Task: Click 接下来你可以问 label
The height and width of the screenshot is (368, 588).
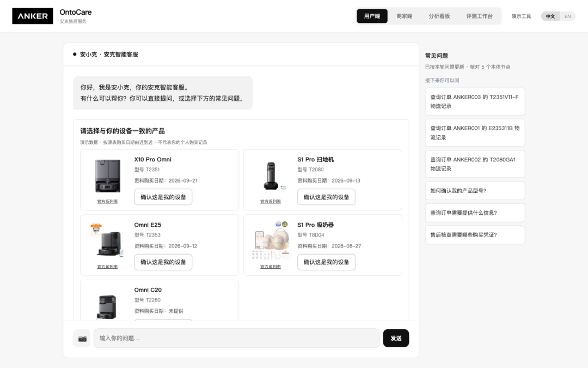Action: pos(442,80)
